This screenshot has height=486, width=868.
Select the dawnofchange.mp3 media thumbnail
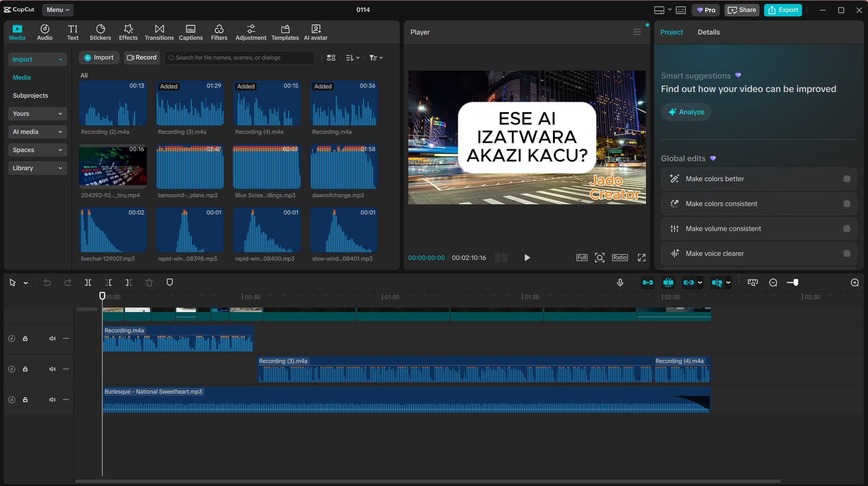344,167
